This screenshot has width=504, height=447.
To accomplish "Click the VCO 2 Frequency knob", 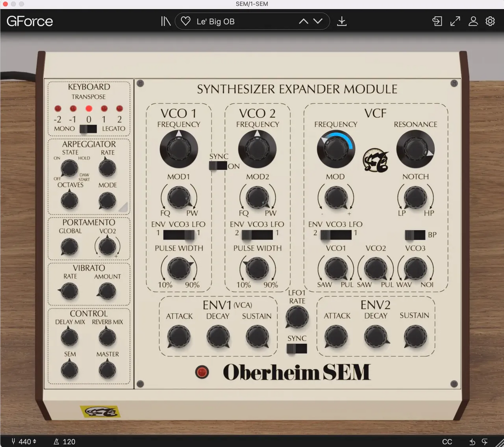I will click(x=257, y=149).
